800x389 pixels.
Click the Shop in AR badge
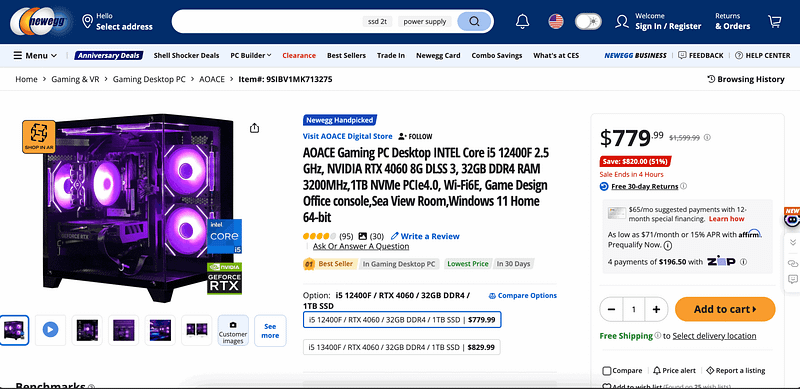(39, 136)
